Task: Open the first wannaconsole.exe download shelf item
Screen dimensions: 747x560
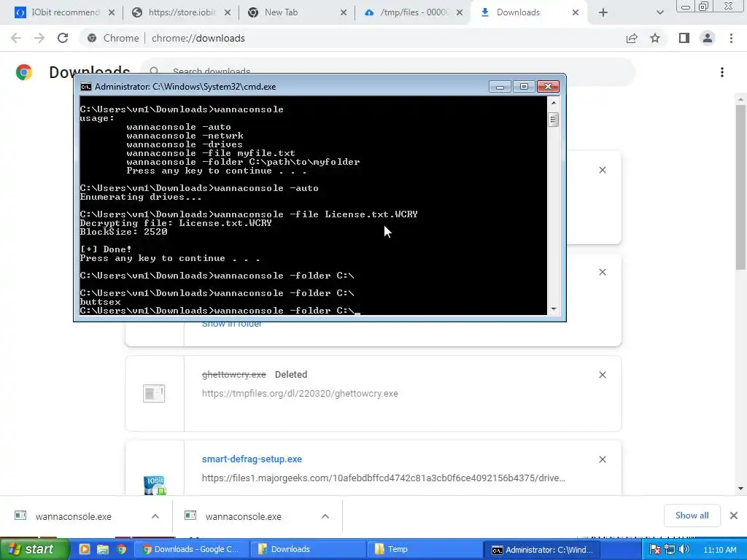Action: click(x=73, y=517)
